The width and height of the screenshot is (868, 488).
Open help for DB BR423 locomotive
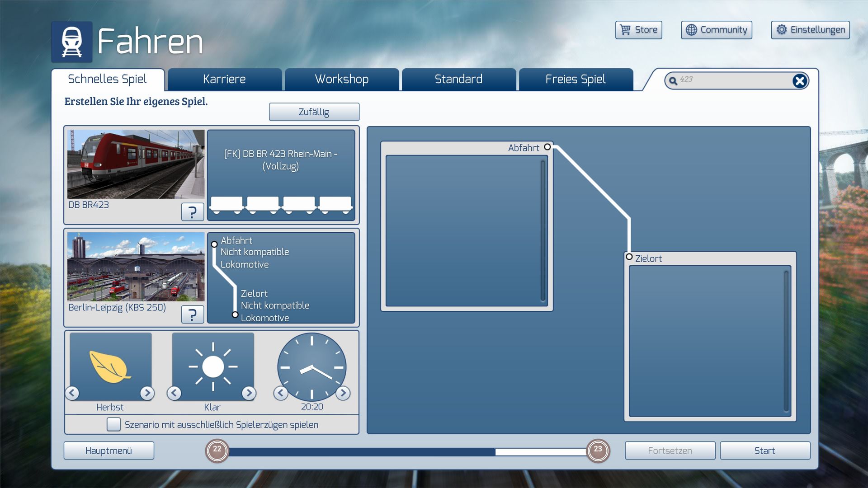click(192, 211)
